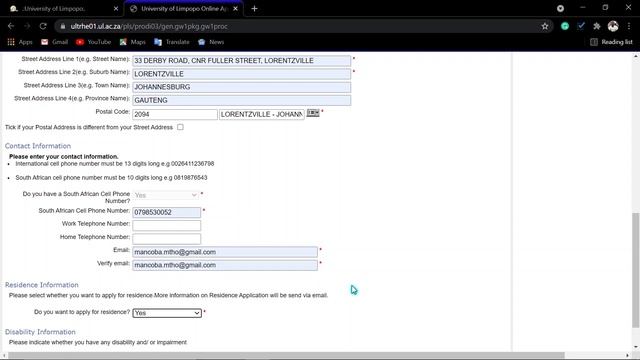
Task: Click the browser forward arrow
Action: (27, 26)
